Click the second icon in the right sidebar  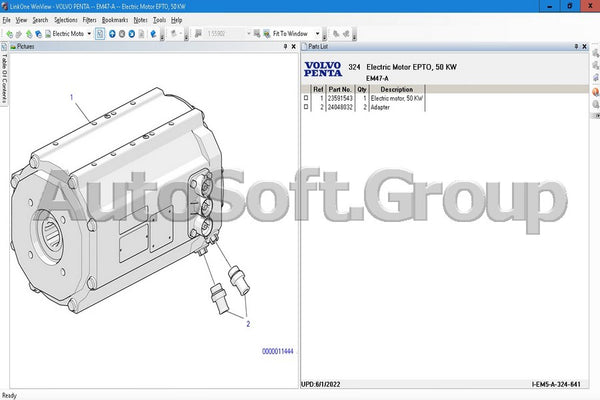pos(595,65)
